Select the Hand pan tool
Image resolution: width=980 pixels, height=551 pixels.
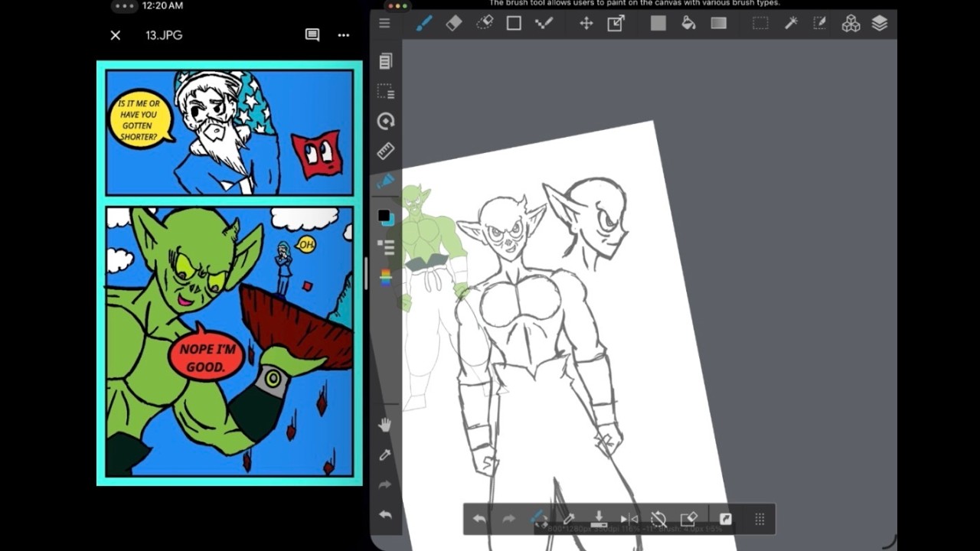pos(385,425)
